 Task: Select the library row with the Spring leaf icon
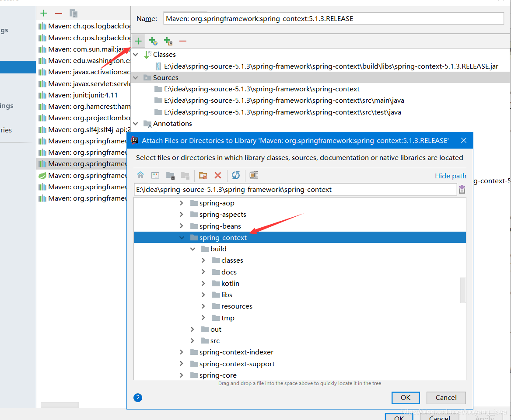tap(82, 176)
